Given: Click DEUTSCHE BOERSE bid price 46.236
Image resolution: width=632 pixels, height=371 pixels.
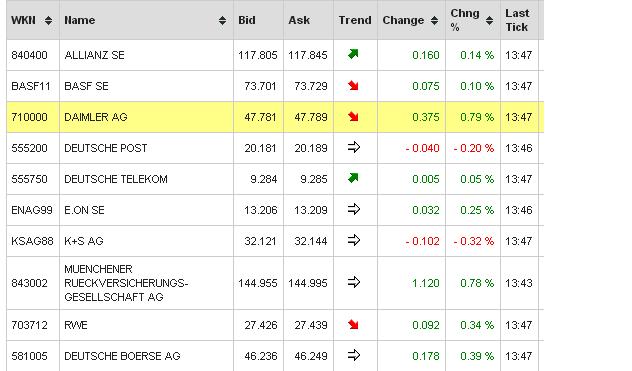Looking at the screenshot, I should tap(260, 356).
